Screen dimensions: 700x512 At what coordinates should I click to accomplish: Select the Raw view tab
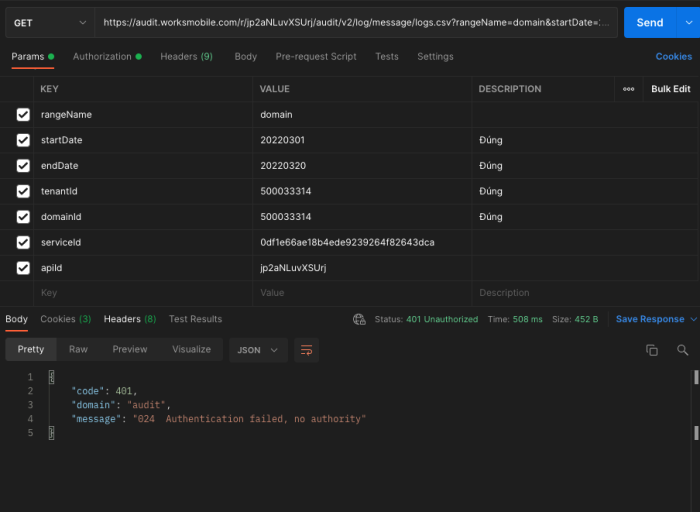point(78,350)
